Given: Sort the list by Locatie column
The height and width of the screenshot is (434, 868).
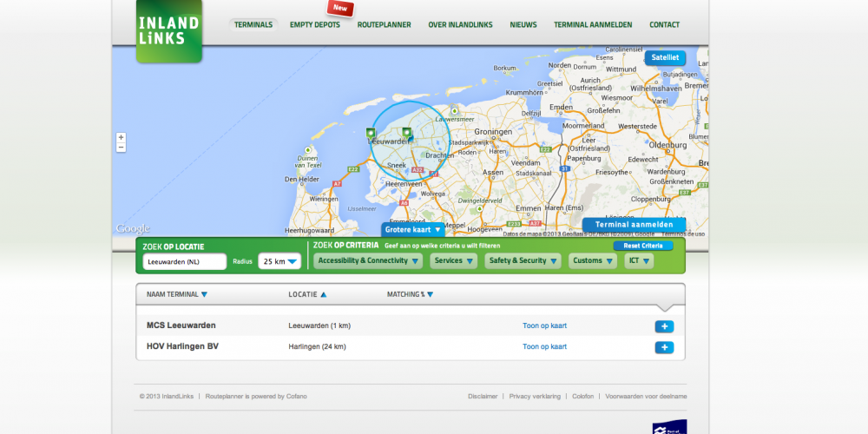Looking at the screenshot, I should [307, 294].
